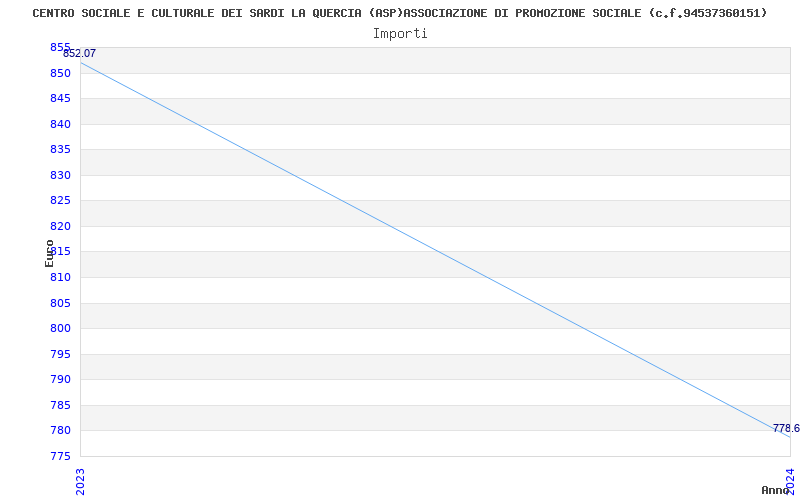
Task: Click the 785 y-axis tick label
Action: pos(60,405)
